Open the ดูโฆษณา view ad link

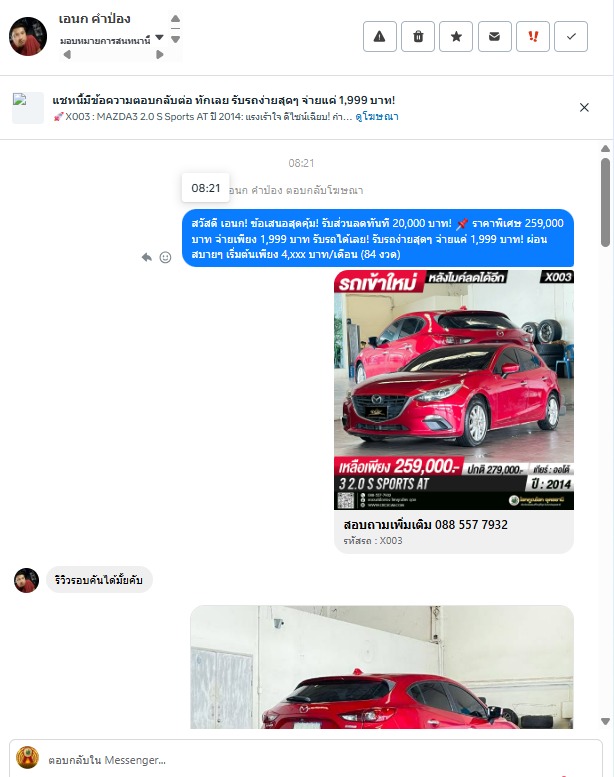pyautogui.click(x=377, y=116)
